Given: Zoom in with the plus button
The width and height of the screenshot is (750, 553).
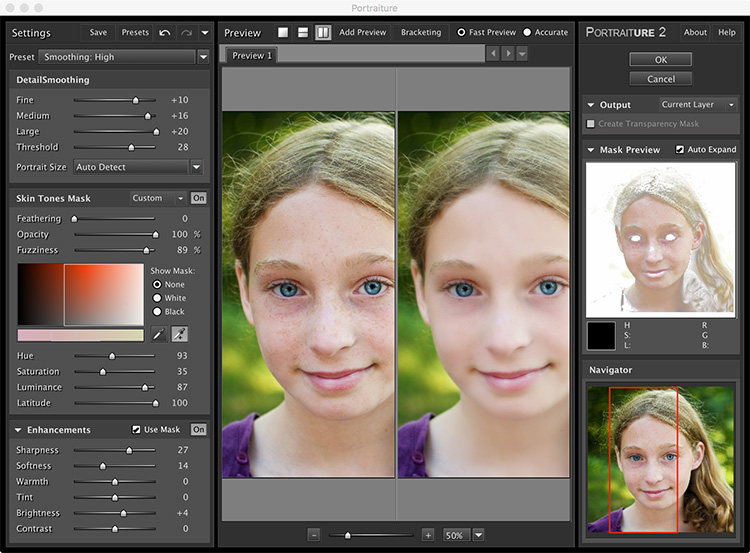Looking at the screenshot, I should 428,535.
